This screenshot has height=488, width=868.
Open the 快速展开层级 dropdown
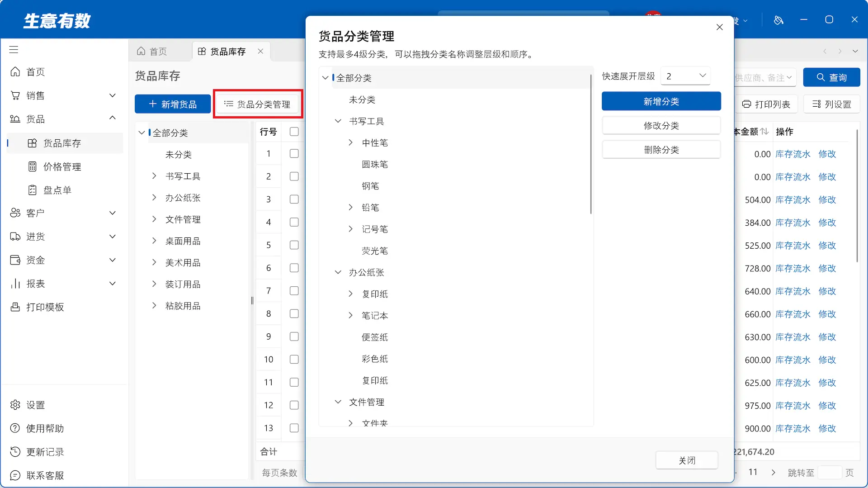(x=685, y=76)
